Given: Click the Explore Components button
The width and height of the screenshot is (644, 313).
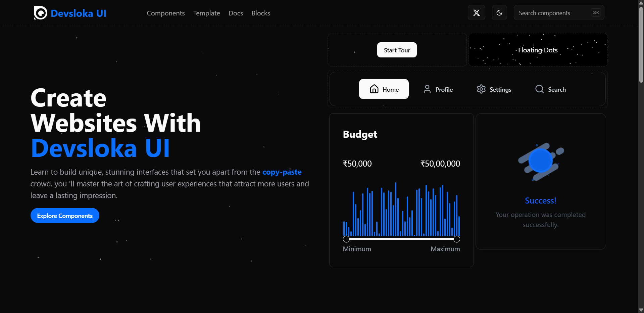Looking at the screenshot, I should coord(64,215).
